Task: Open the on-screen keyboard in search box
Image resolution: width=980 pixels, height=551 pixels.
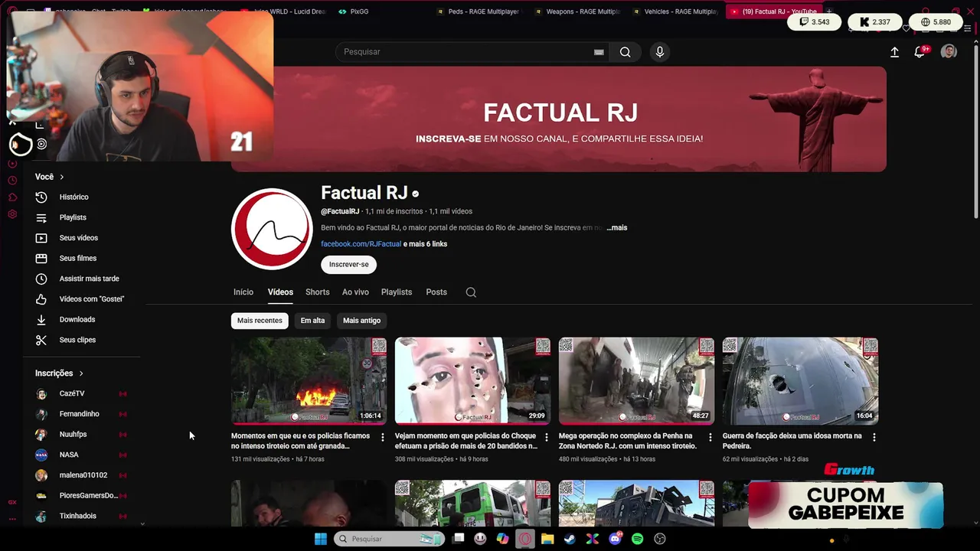Action: (x=599, y=52)
